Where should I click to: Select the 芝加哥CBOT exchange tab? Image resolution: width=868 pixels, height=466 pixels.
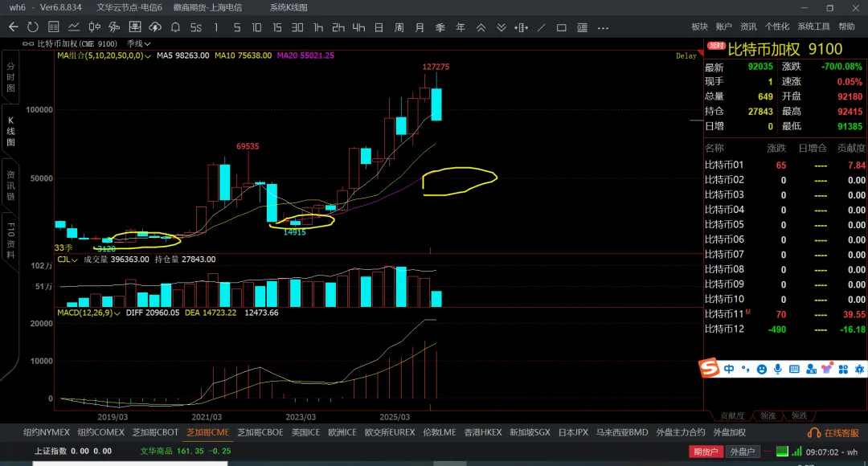tap(155, 432)
